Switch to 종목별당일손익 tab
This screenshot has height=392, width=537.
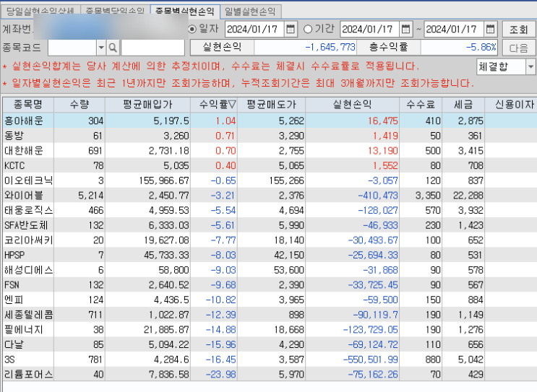click(115, 12)
